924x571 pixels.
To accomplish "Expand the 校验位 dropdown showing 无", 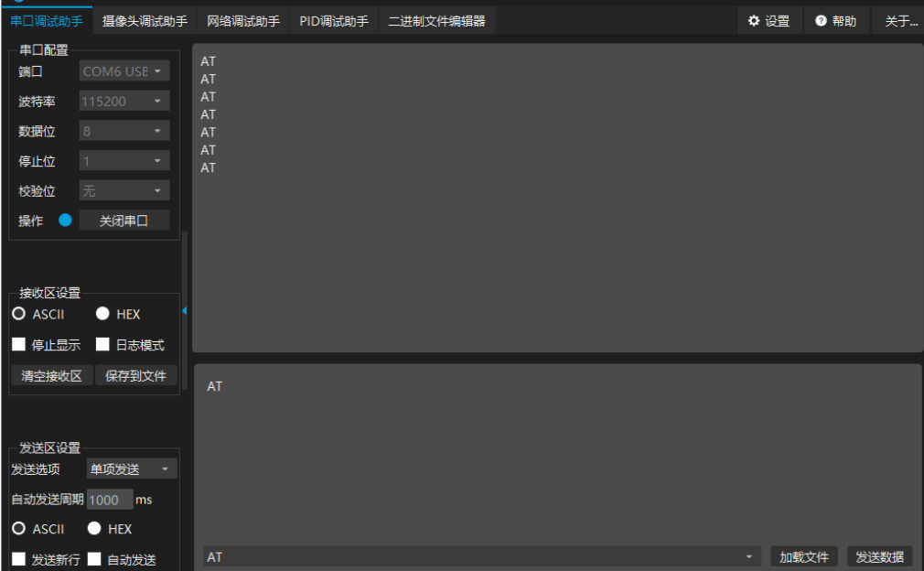I will [124, 191].
